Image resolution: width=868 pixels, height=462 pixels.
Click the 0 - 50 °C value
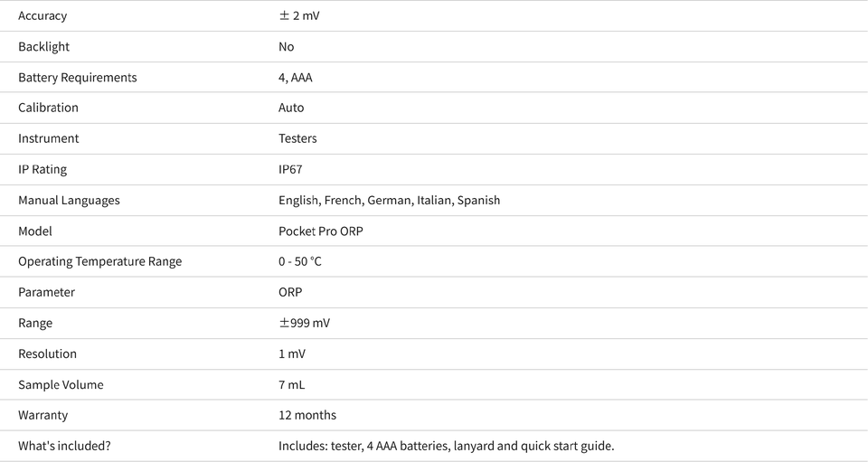click(299, 261)
